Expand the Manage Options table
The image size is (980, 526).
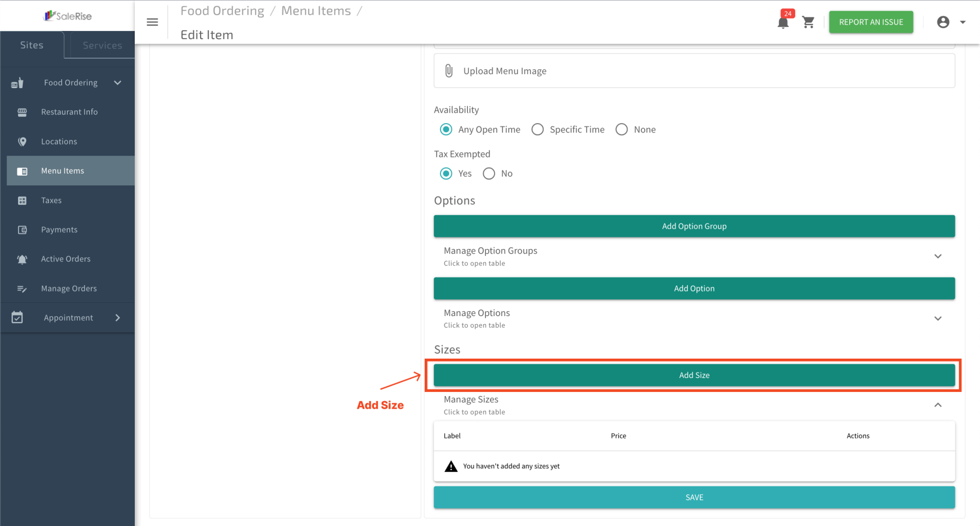[937, 318]
